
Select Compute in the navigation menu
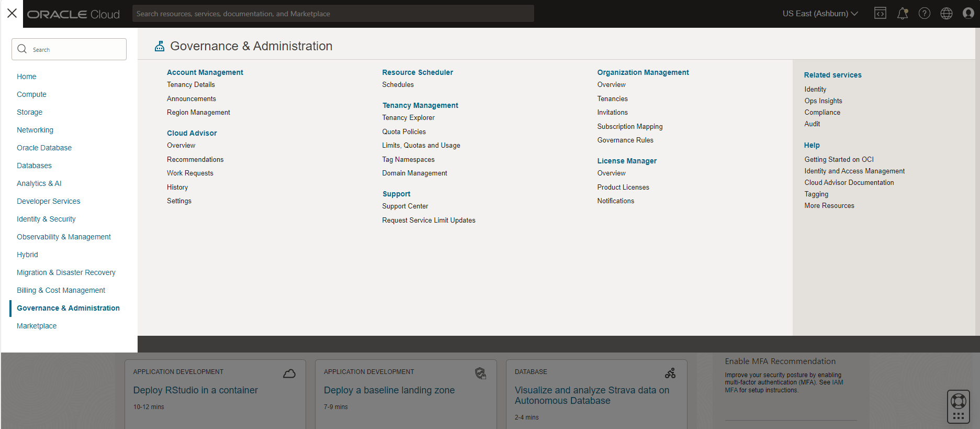(31, 94)
